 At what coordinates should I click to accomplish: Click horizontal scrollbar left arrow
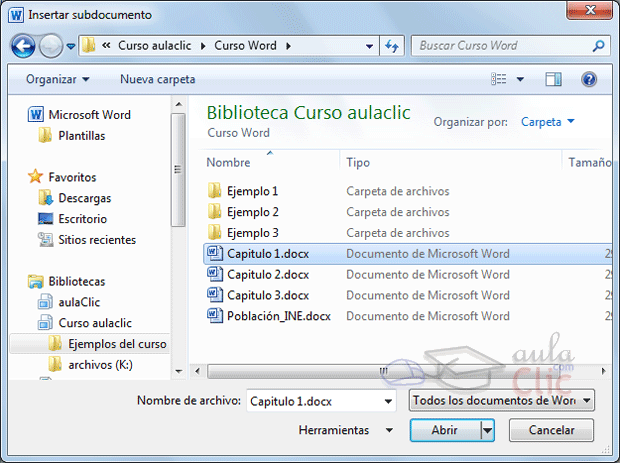pyautogui.click(x=197, y=371)
